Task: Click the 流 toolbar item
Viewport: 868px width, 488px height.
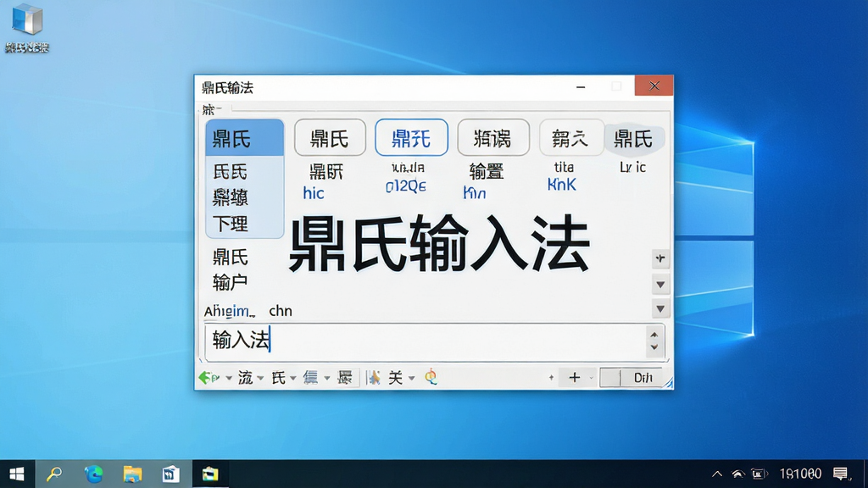Action: coord(245,378)
